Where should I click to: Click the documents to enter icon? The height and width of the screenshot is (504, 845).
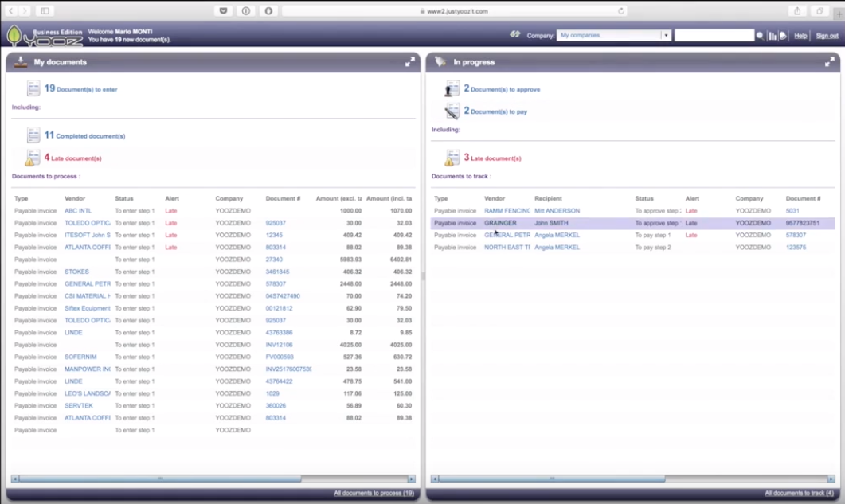(33, 88)
